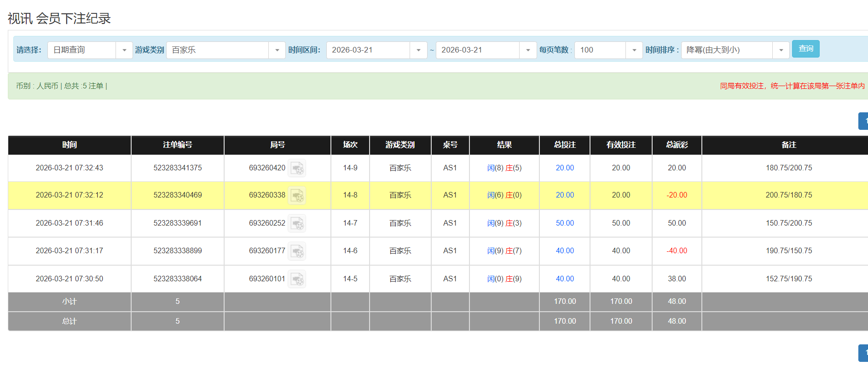This screenshot has height=372, width=868.
Task: Click the blue button below table's right edge
Action: pyautogui.click(x=863, y=353)
